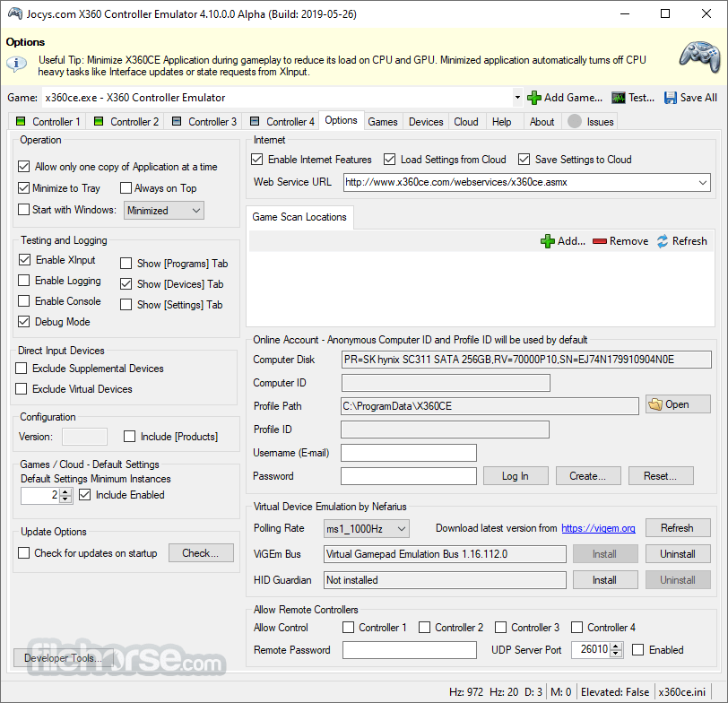Toggle Save Settings to Cloud
The height and width of the screenshot is (703, 728).
point(524,160)
